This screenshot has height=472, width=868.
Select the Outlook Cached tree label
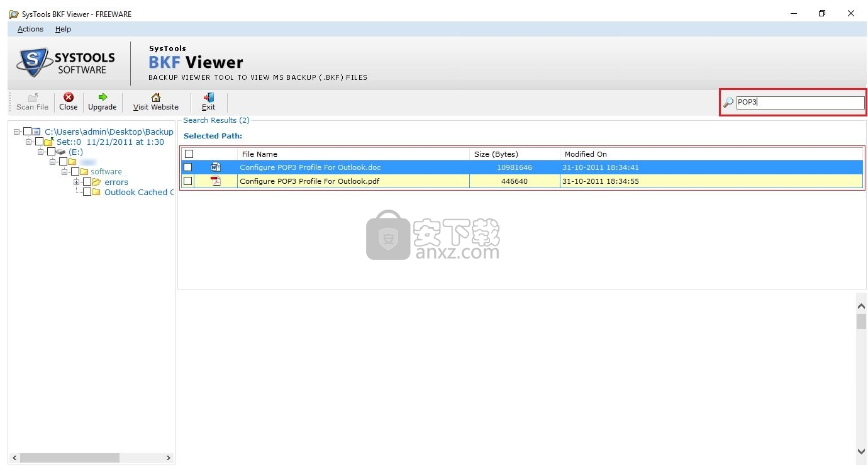click(139, 192)
